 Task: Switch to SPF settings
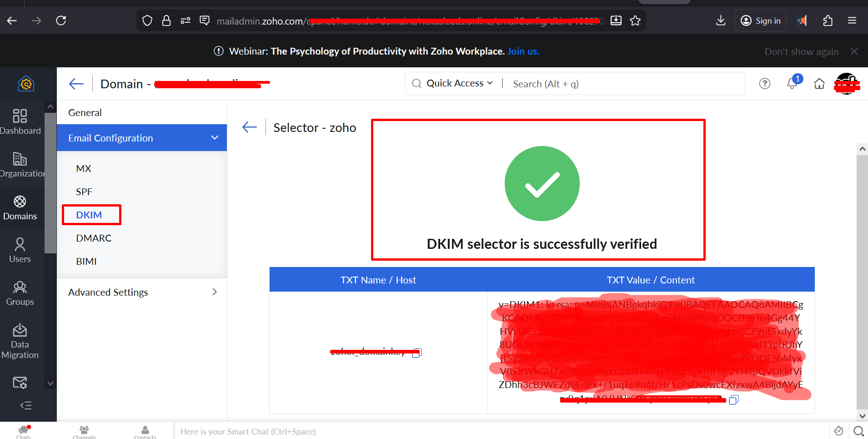pos(84,191)
